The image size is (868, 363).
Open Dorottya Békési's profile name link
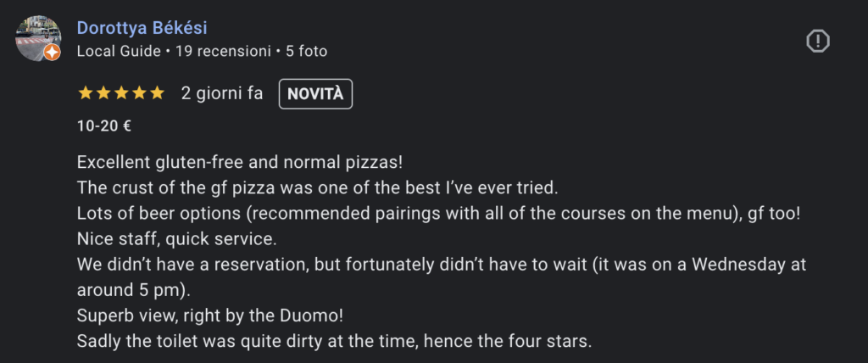[142, 28]
